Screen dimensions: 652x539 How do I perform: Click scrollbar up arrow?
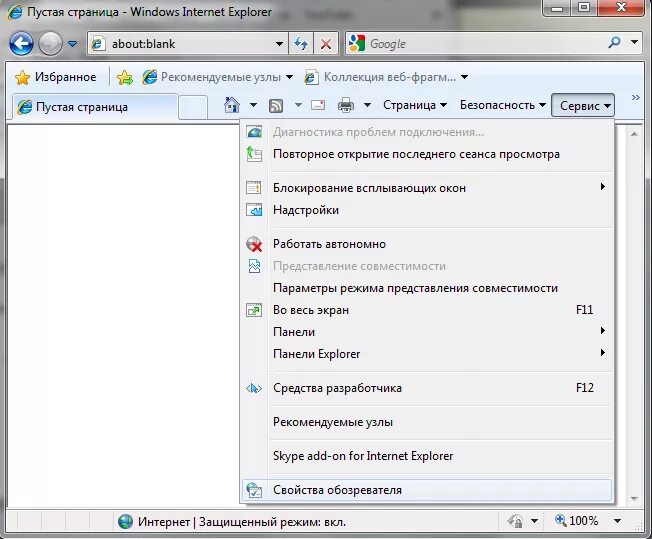click(634, 134)
